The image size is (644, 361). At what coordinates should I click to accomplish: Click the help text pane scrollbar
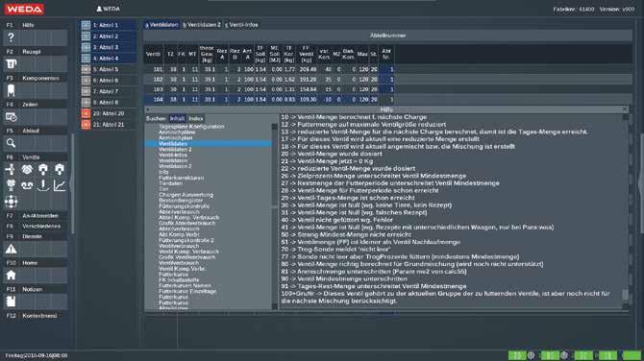tap(626, 211)
